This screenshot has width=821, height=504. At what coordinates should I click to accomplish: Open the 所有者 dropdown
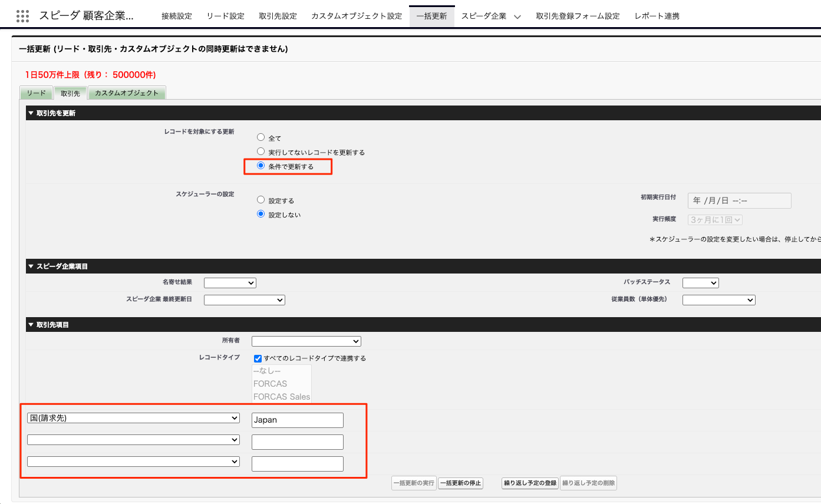click(x=306, y=341)
